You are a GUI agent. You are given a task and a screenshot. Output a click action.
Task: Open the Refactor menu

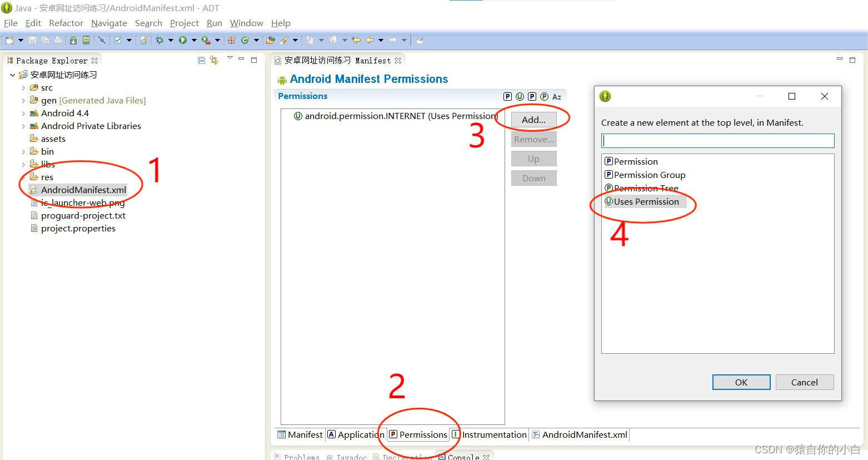[x=66, y=23]
